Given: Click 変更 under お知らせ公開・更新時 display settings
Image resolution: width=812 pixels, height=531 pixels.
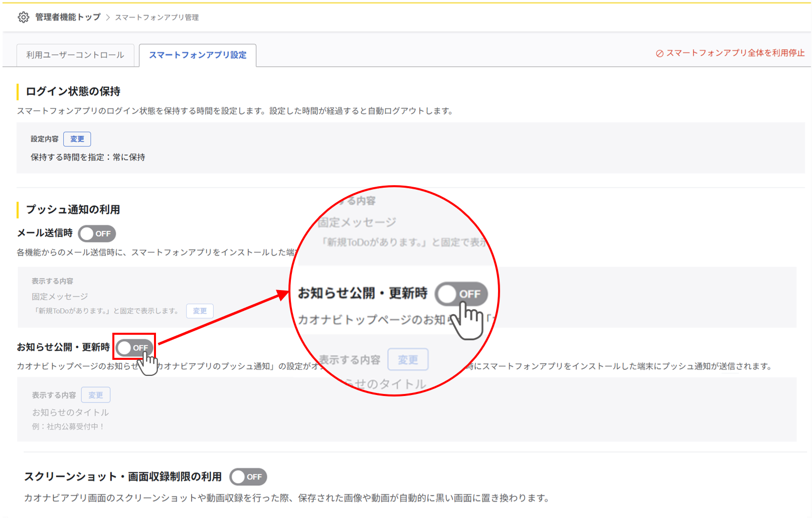Looking at the screenshot, I should click(x=95, y=394).
